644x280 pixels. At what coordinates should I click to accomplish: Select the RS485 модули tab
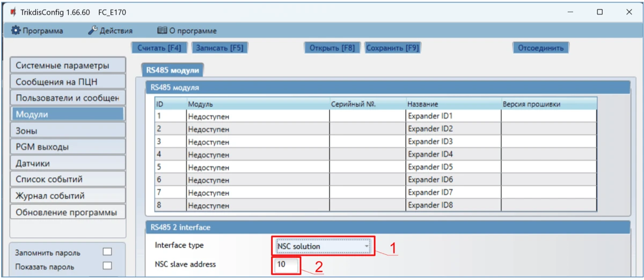click(x=172, y=70)
